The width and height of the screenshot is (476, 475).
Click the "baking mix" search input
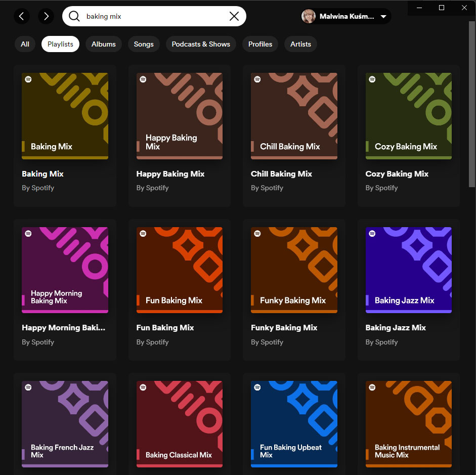[154, 16]
